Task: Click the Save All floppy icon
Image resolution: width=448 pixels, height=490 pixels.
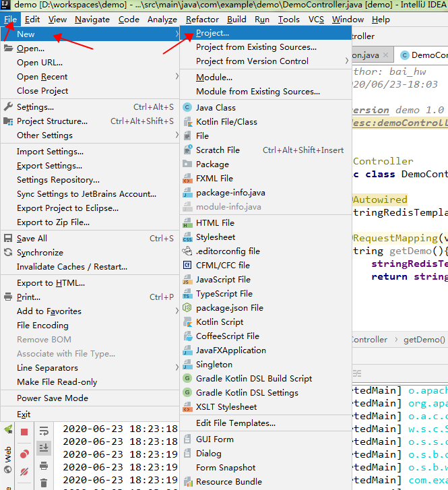Action: coord(8,238)
